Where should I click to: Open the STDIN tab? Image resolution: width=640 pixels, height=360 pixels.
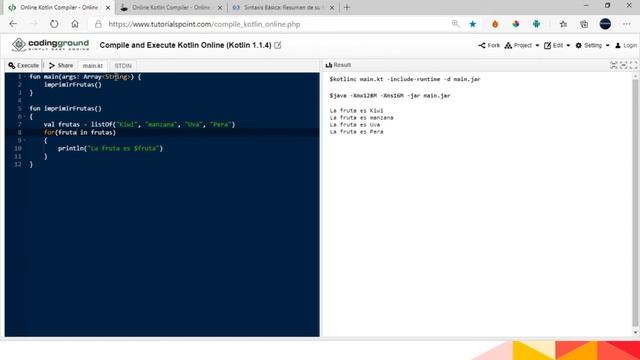pyautogui.click(x=123, y=65)
